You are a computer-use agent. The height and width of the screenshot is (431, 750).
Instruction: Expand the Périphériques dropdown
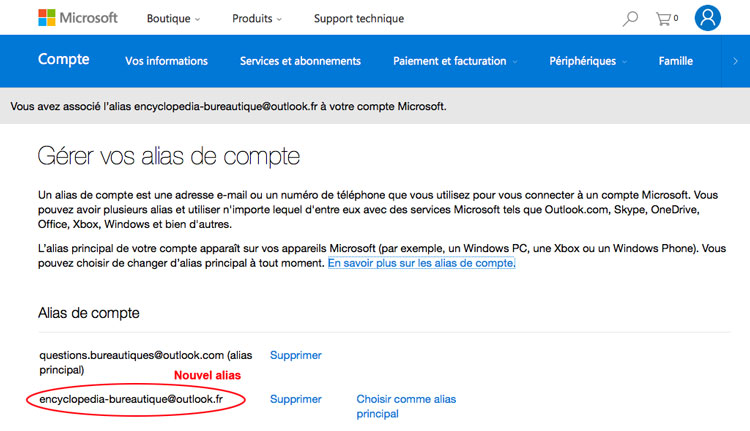(x=588, y=61)
